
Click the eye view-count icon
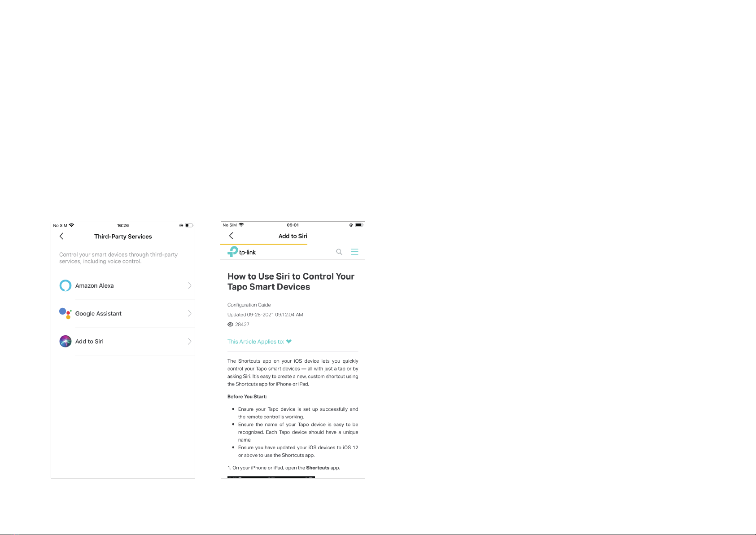[230, 325]
